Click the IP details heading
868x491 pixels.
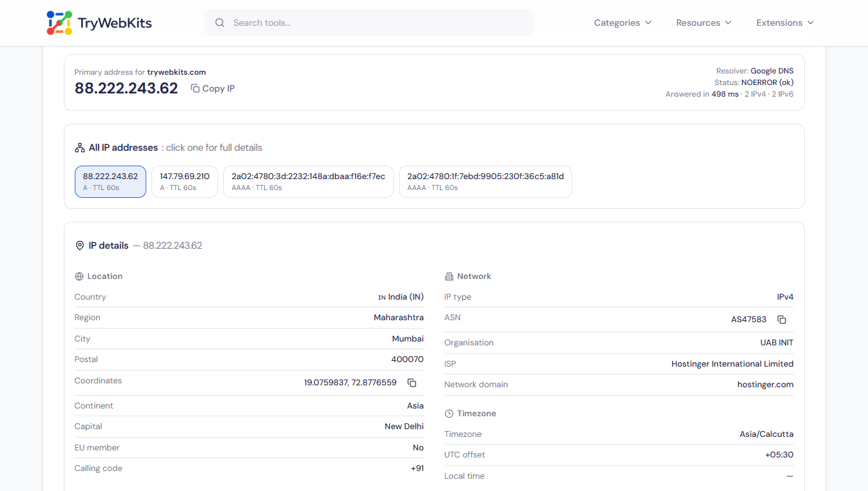pyautogui.click(x=108, y=246)
